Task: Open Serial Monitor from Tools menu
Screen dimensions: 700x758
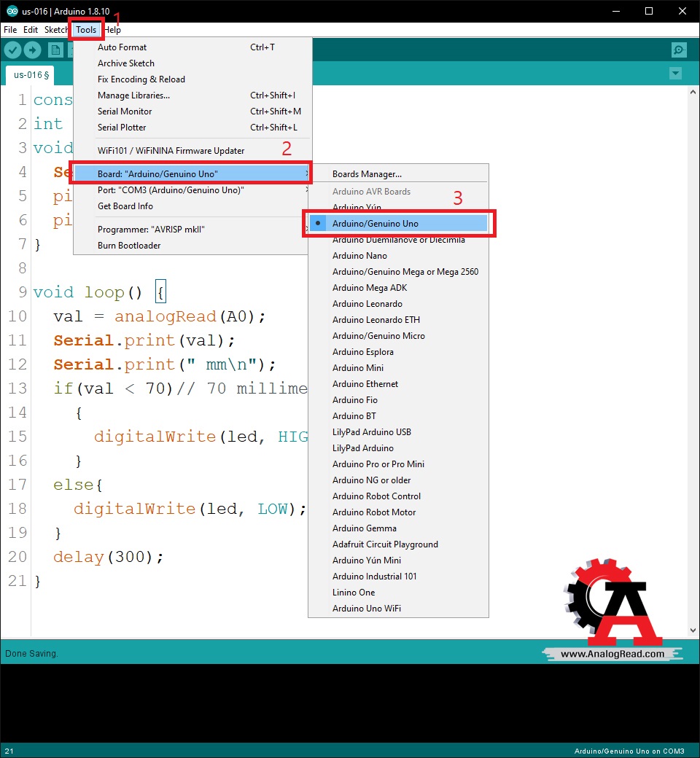Action: [192, 112]
